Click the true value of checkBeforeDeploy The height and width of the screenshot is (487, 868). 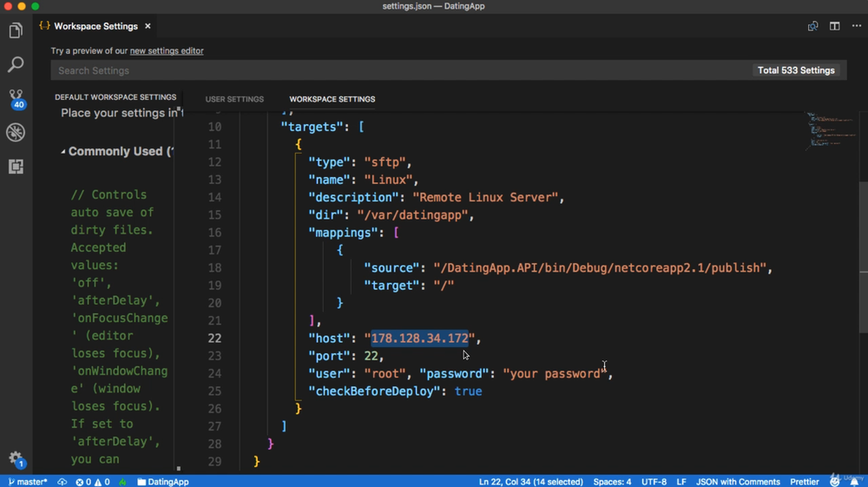click(x=469, y=392)
